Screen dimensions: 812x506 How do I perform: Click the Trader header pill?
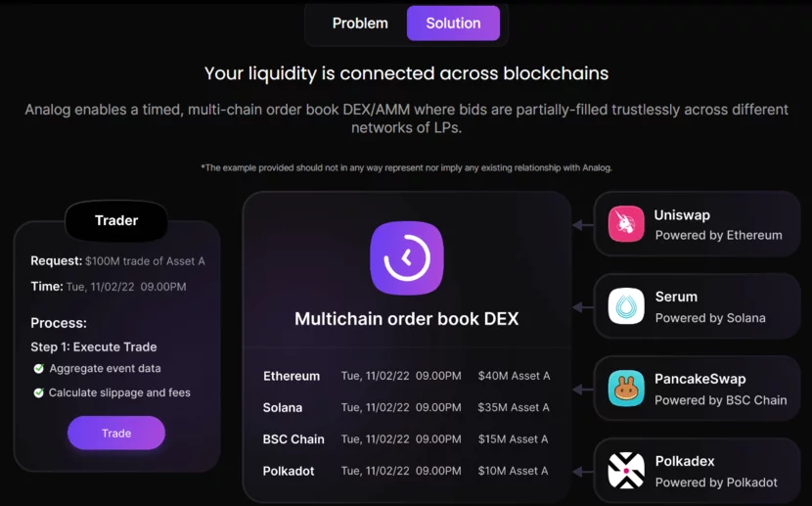point(116,221)
